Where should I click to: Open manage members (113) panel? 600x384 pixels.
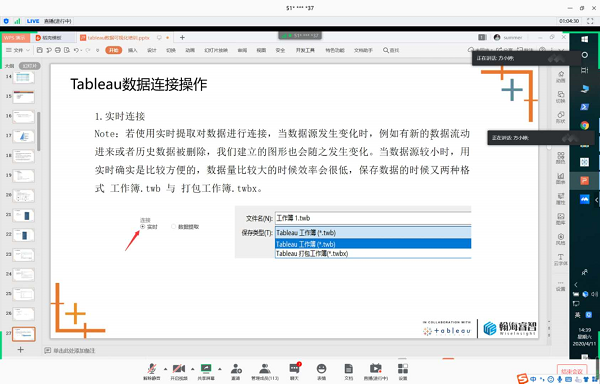pos(265,369)
